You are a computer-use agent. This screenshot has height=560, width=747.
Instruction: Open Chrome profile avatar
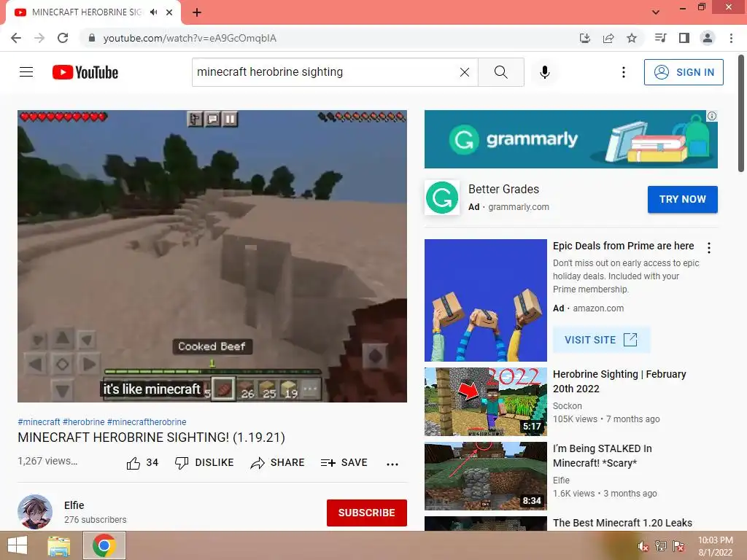pyautogui.click(x=708, y=38)
